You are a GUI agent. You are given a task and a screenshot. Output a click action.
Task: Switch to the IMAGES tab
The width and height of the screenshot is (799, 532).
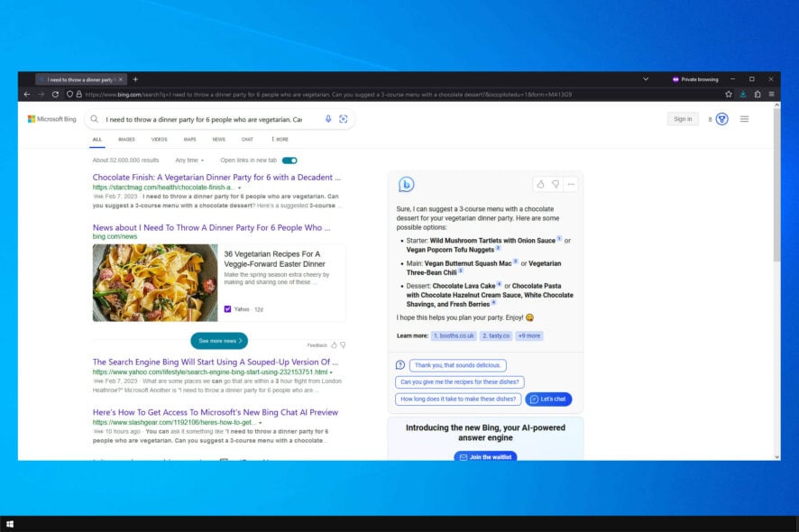tap(126, 139)
